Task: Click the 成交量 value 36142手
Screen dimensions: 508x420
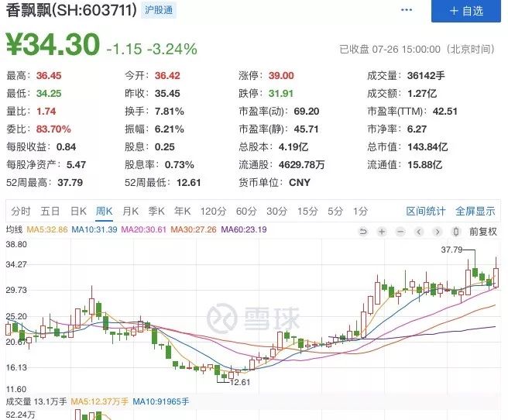Action: (426, 76)
